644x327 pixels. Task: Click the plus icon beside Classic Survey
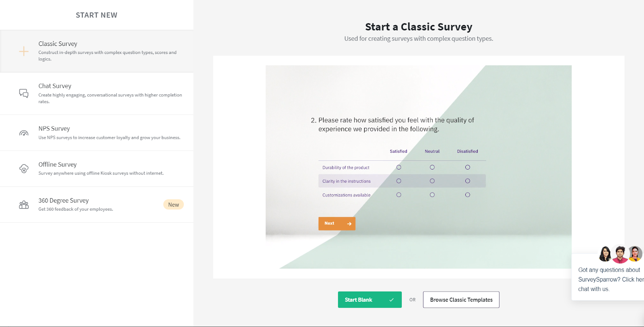pyautogui.click(x=24, y=51)
